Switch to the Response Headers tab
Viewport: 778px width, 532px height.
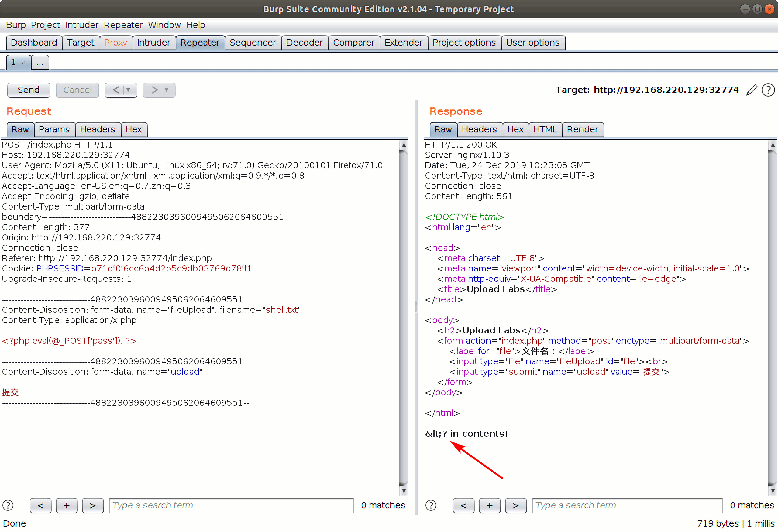(x=479, y=129)
